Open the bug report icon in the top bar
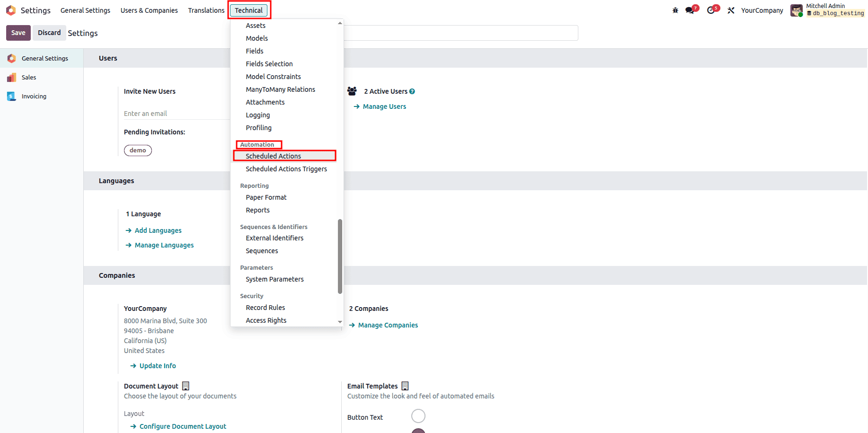 pos(674,9)
